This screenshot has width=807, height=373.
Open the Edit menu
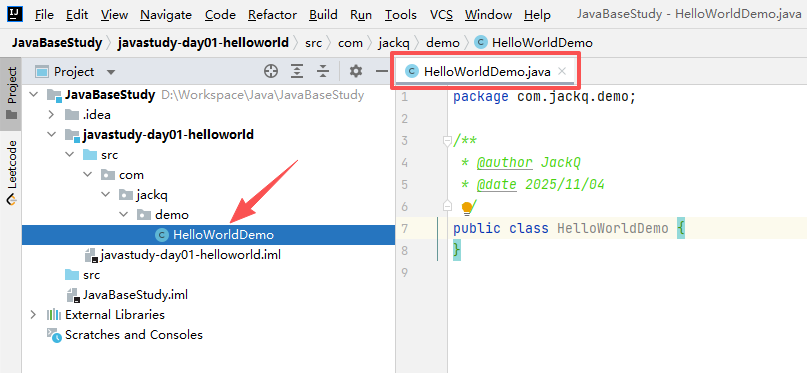(x=77, y=15)
